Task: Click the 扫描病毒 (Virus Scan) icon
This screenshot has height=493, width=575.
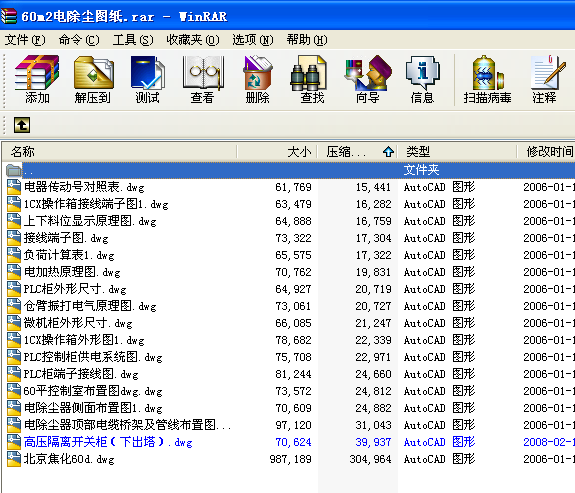Action: pos(487,73)
